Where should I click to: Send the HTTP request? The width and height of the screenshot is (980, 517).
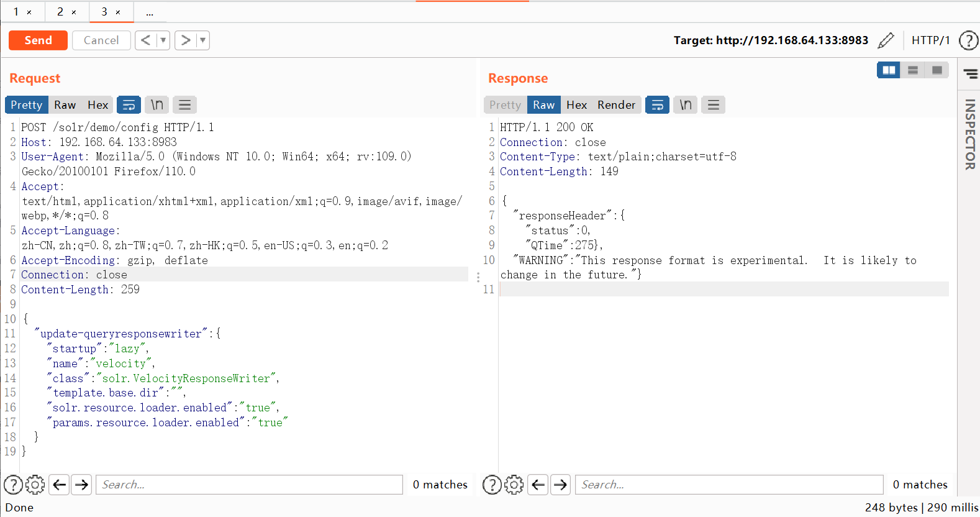38,40
